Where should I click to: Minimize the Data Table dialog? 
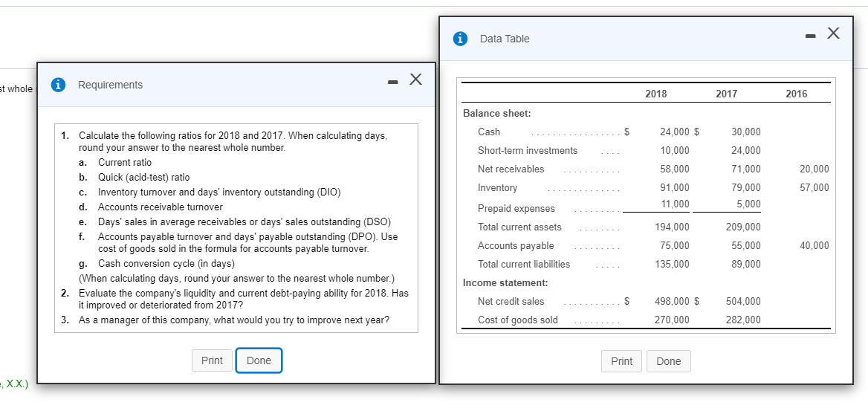(x=810, y=37)
